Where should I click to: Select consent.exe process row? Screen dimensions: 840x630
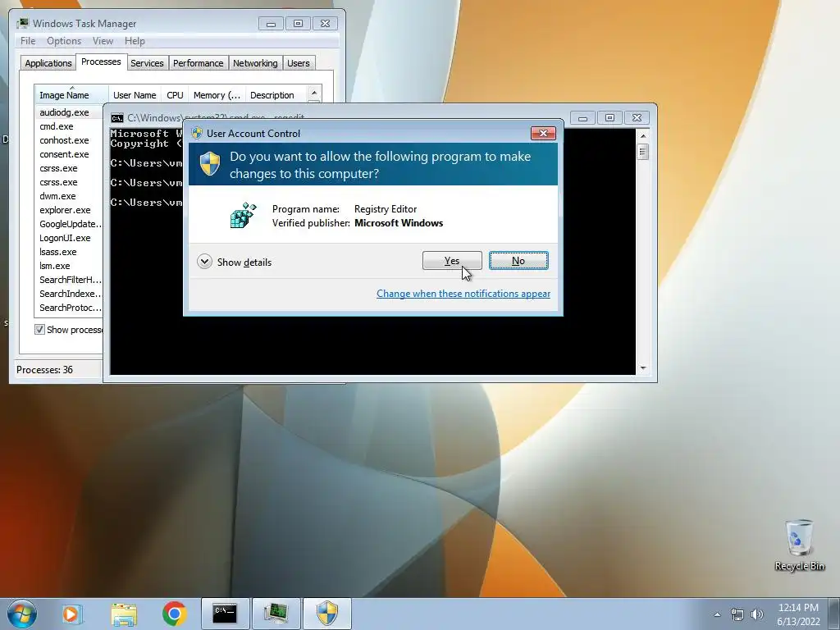(69, 154)
